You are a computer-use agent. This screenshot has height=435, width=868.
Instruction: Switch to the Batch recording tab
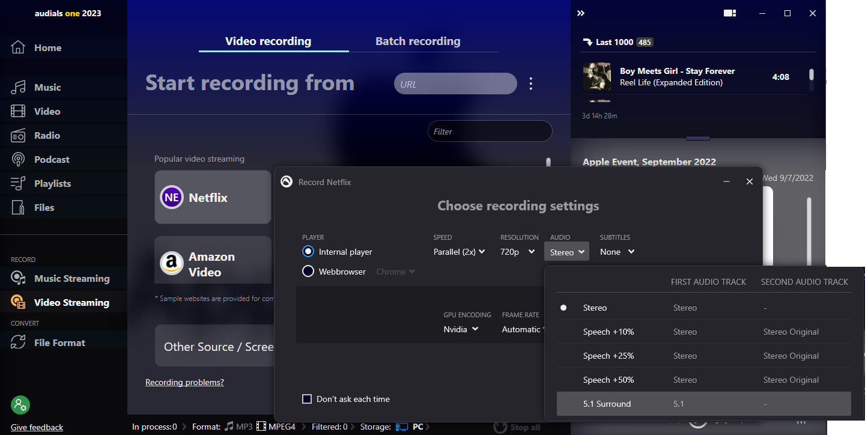click(418, 41)
